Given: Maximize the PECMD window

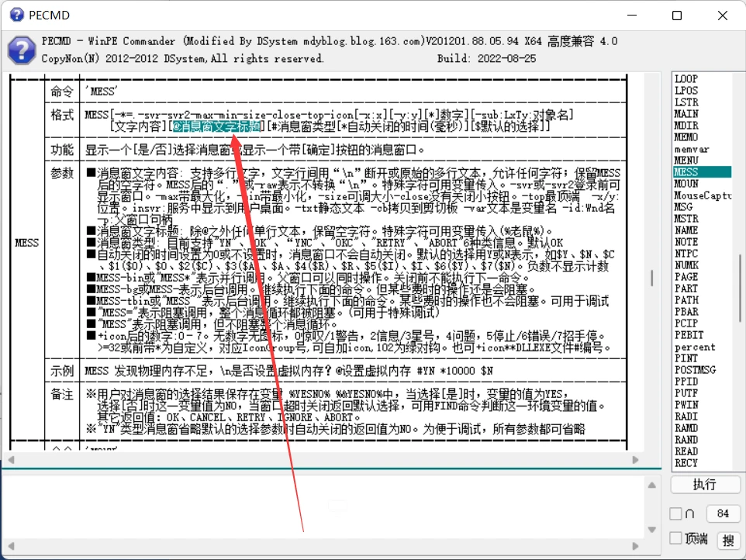Looking at the screenshot, I should click(676, 16).
